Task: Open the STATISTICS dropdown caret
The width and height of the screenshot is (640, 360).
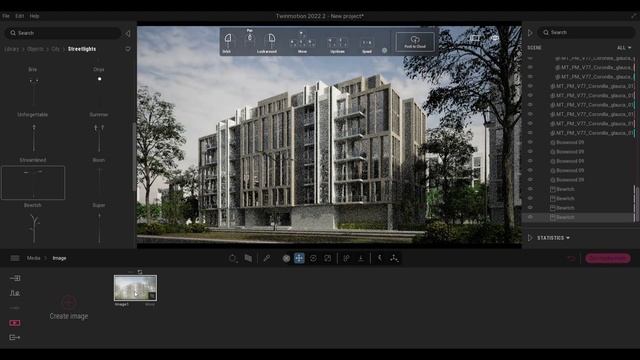Action: pos(568,238)
